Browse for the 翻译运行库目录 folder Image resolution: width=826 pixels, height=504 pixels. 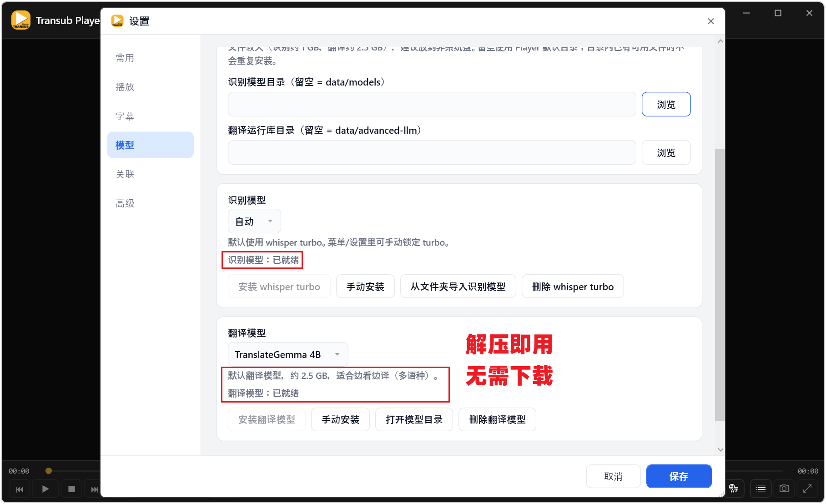click(x=666, y=152)
